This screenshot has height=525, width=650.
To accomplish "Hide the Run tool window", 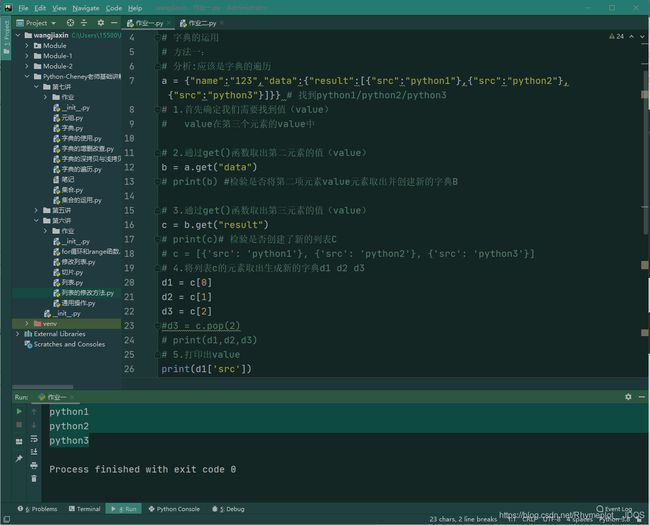I will (x=642, y=397).
